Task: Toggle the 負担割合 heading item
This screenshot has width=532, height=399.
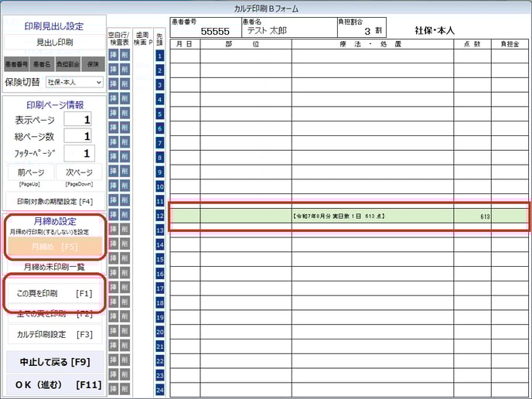Action: (x=68, y=64)
